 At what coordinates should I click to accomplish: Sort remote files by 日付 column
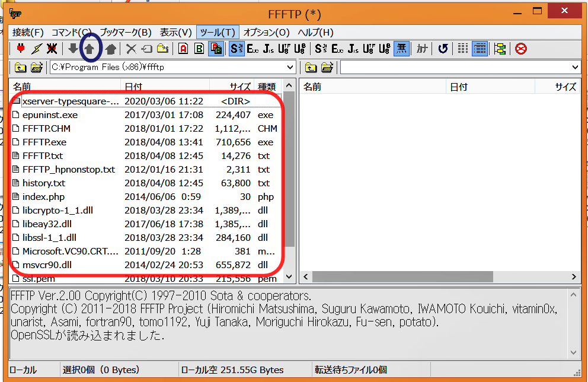pos(490,87)
